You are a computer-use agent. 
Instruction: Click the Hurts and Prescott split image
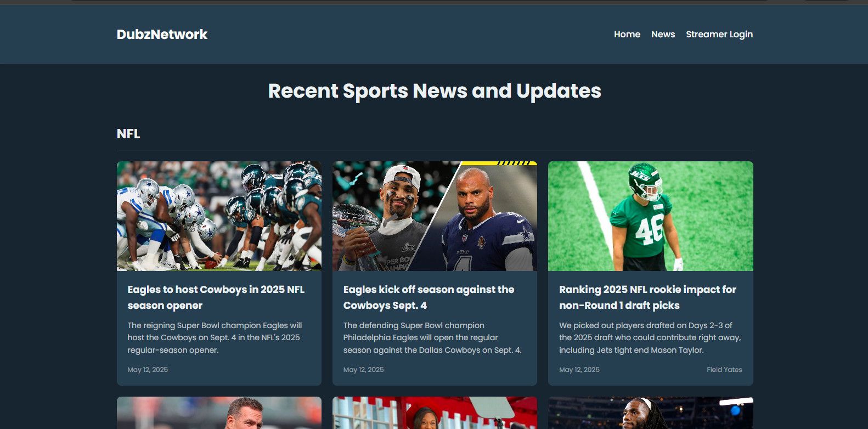point(435,216)
